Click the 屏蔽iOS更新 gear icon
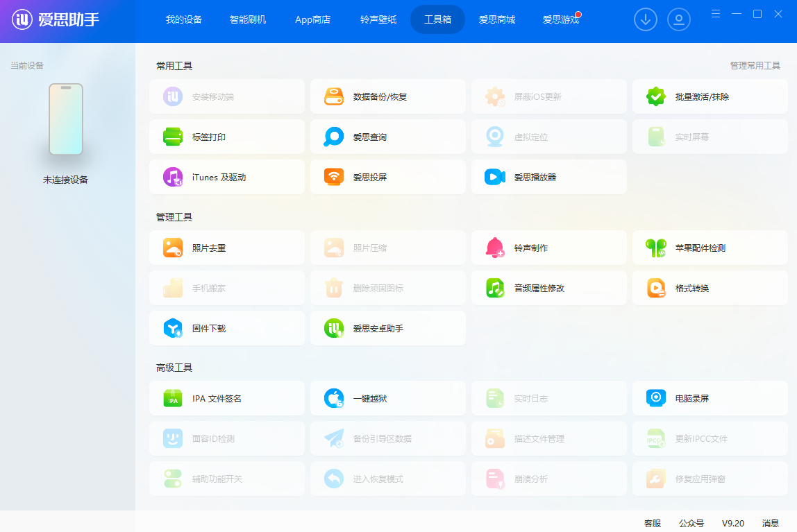This screenshot has width=797, height=532. coord(494,96)
